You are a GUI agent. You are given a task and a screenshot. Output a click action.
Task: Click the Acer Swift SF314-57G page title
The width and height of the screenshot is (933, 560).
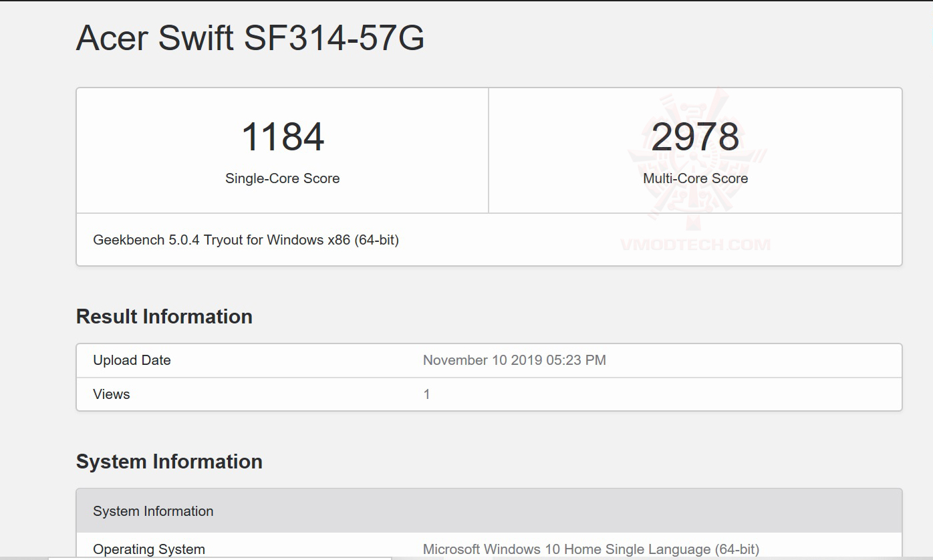click(x=250, y=38)
